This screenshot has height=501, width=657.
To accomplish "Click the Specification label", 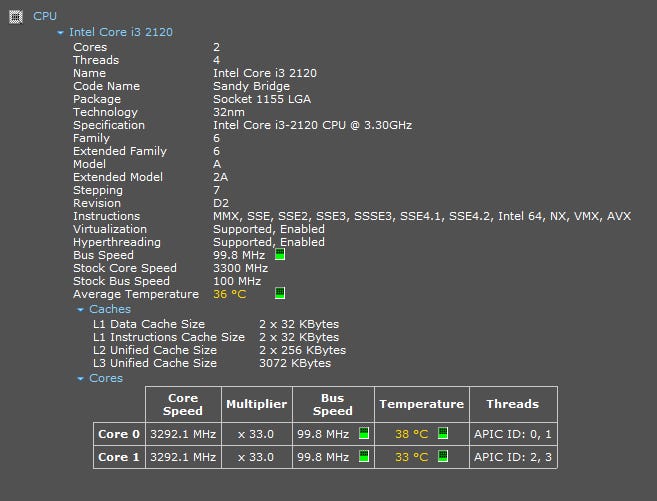I will tap(109, 125).
